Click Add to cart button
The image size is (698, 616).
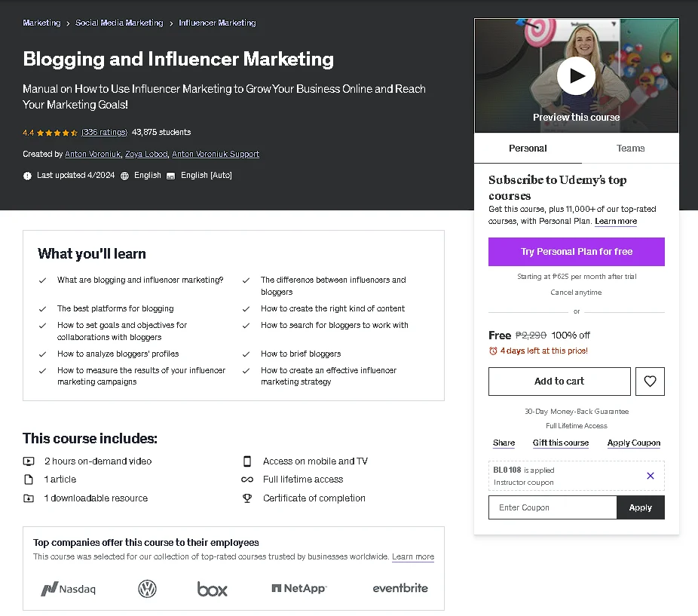(559, 382)
